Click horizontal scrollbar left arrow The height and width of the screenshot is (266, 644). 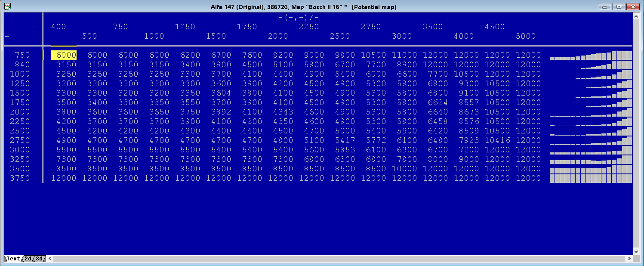pyautogui.click(x=50, y=259)
